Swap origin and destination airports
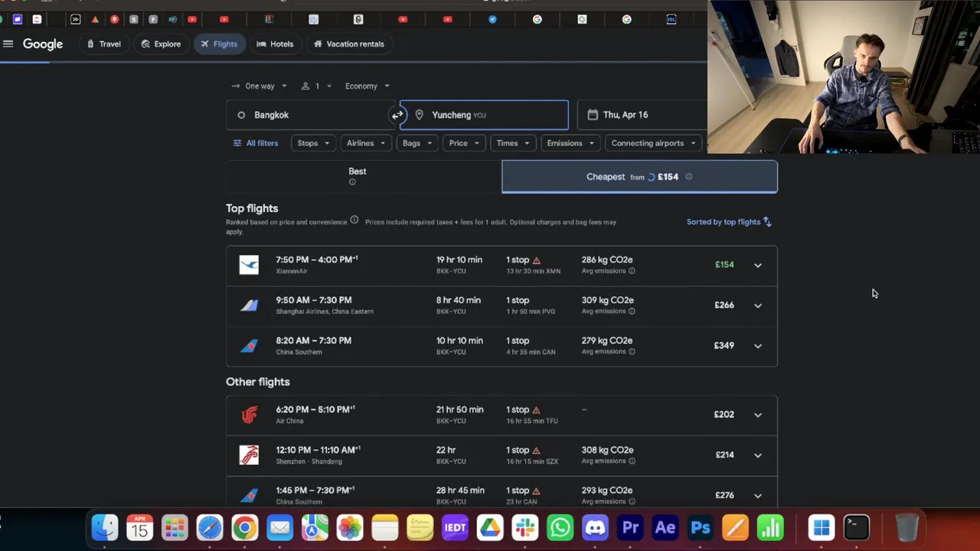The image size is (980, 551). pos(397,115)
